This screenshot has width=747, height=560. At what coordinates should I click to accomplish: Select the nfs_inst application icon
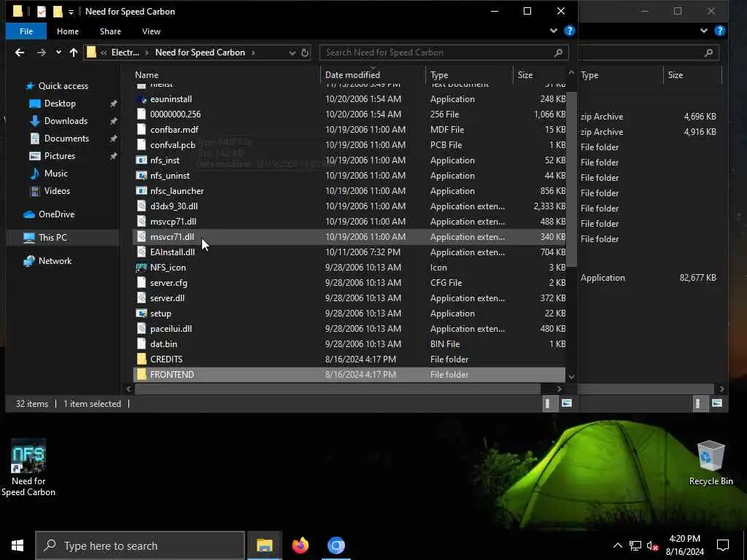(x=142, y=160)
